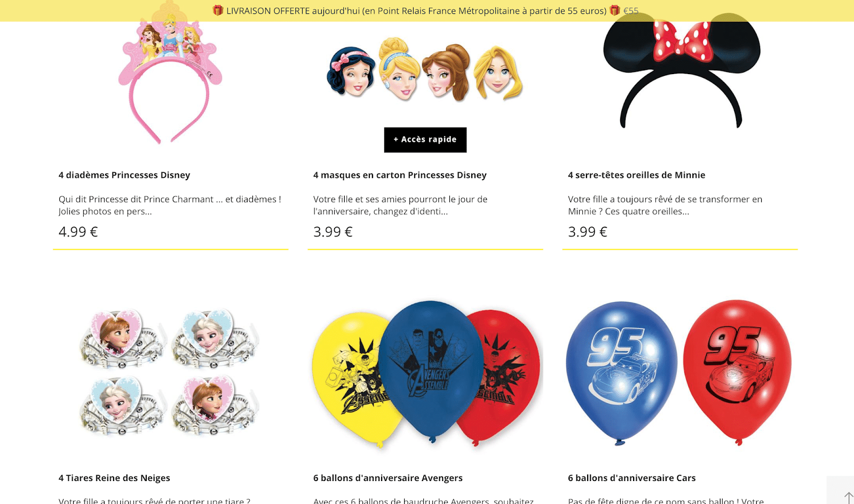Screen dimensions: 854x504
Task: Click the right gift icon in banner
Action: point(615,10)
